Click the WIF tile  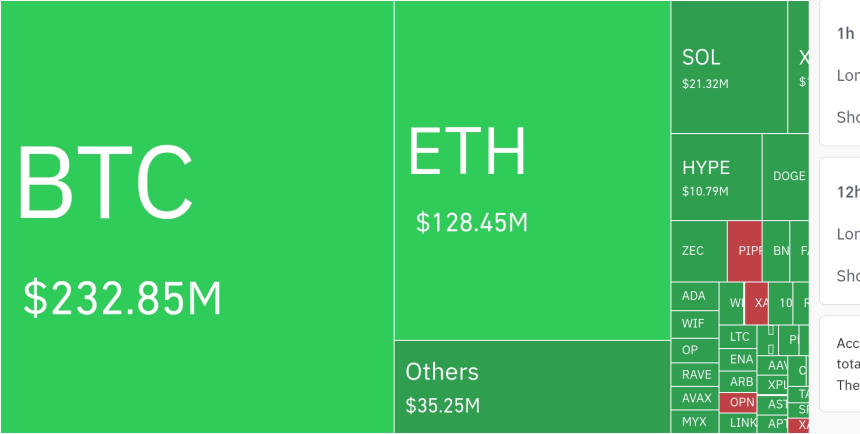694,323
